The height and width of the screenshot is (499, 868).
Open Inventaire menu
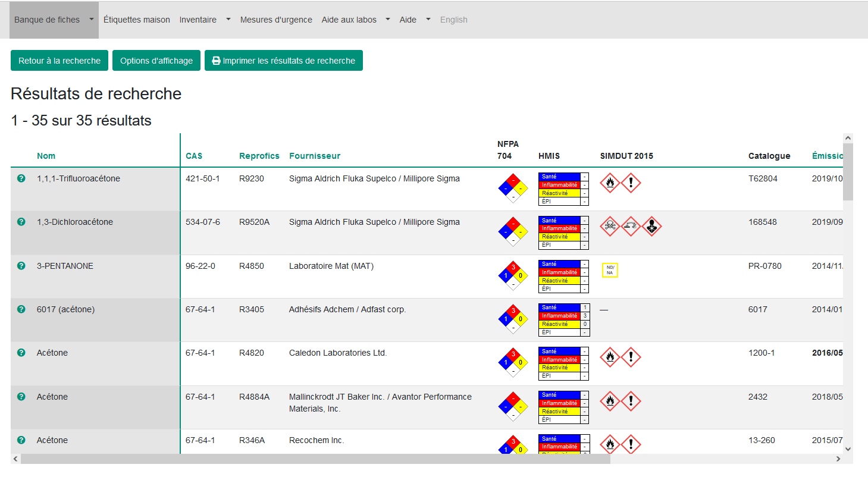point(198,20)
